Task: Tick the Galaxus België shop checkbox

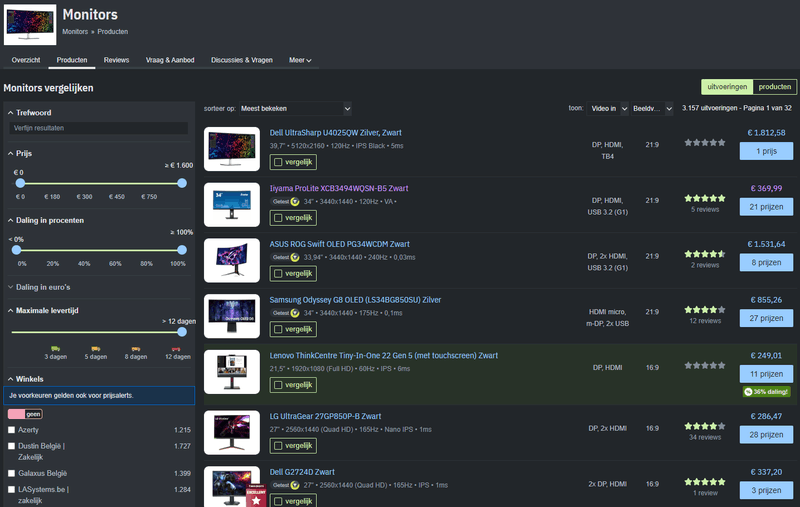Action: point(11,473)
